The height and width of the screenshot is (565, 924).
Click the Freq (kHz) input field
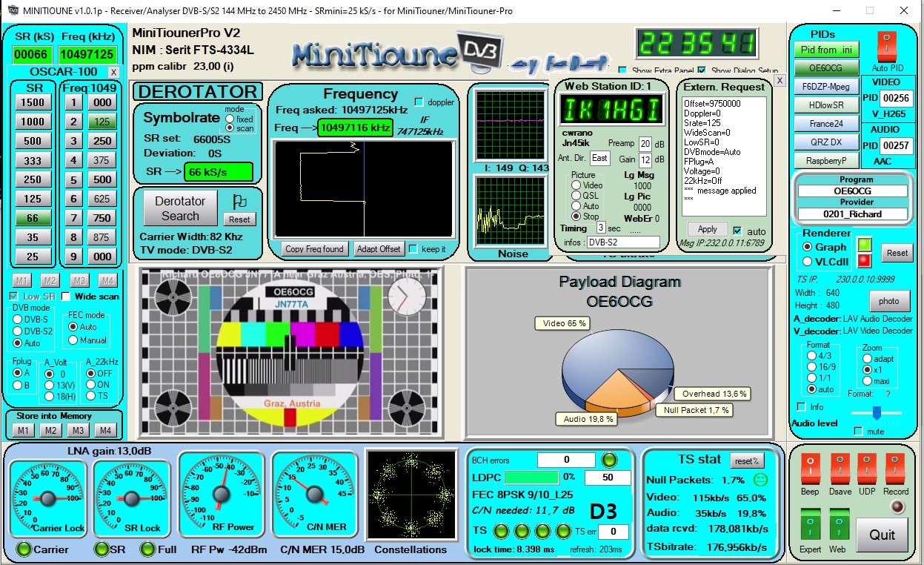click(x=87, y=55)
